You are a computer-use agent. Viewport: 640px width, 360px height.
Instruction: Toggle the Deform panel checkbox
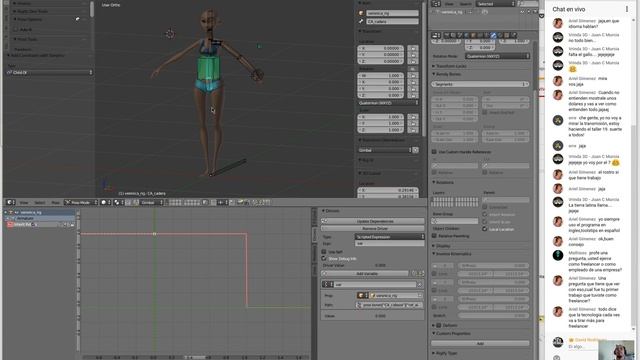[439, 326]
